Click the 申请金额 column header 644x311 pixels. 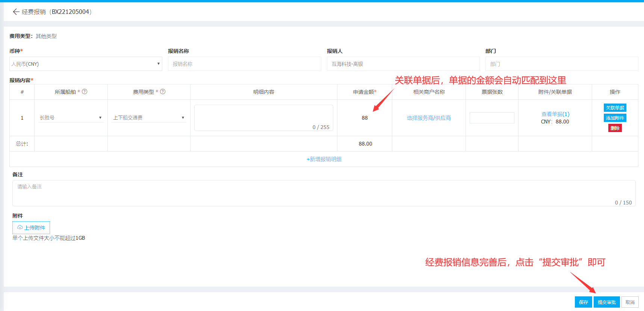tap(364, 92)
